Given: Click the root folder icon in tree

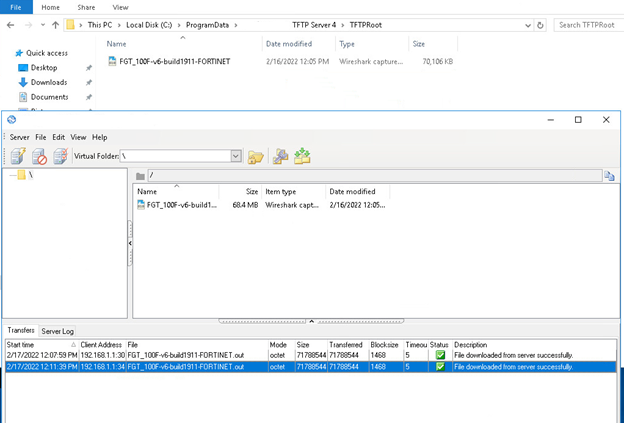Looking at the screenshot, I should tap(21, 175).
